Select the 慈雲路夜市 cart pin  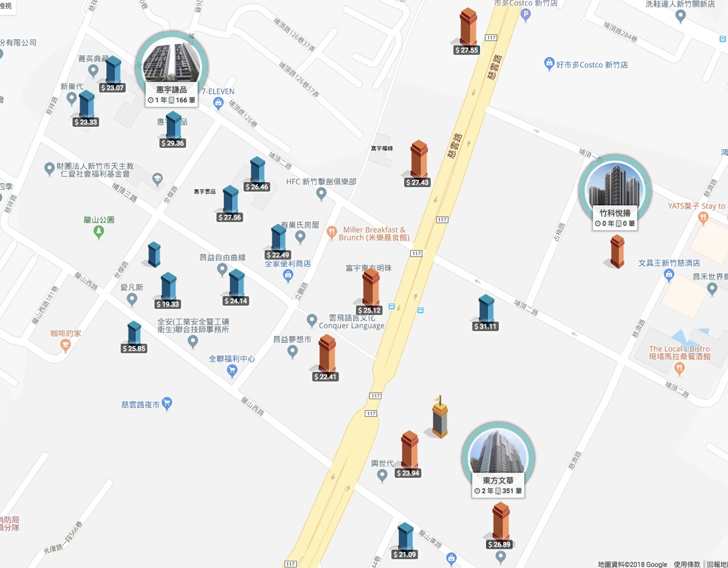click(x=167, y=403)
